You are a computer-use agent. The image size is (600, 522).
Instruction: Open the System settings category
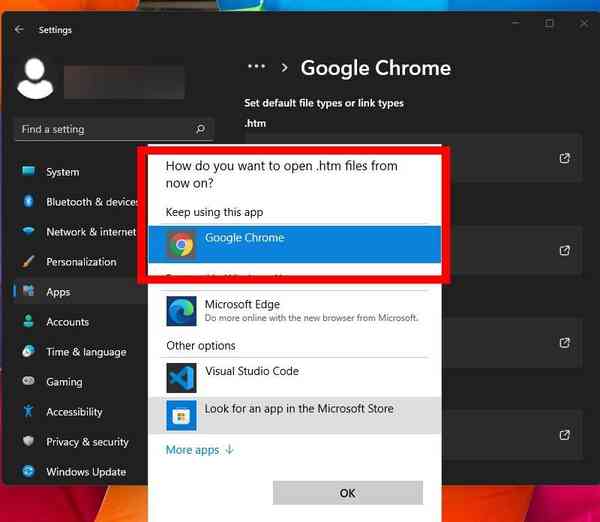(x=62, y=172)
